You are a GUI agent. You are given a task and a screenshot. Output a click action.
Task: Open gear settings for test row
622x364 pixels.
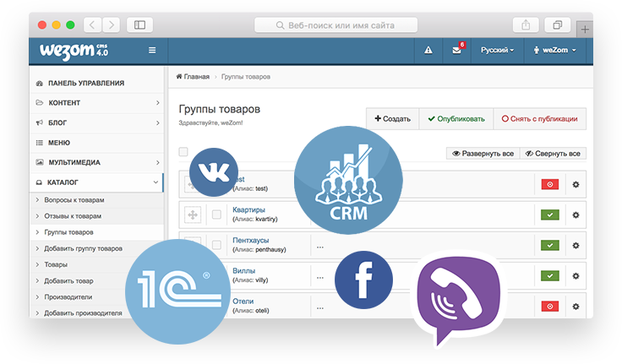576,184
